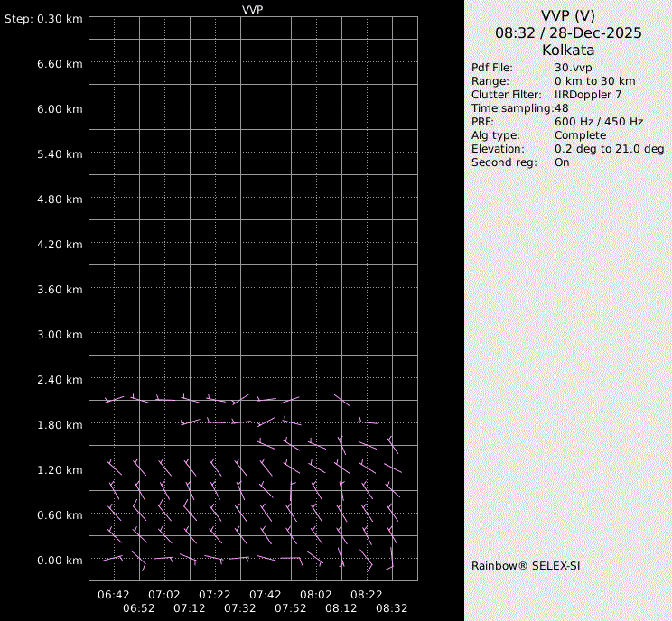Pick the 08:02 time axis label
This screenshot has height=621, width=672.
click(x=316, y=595)
